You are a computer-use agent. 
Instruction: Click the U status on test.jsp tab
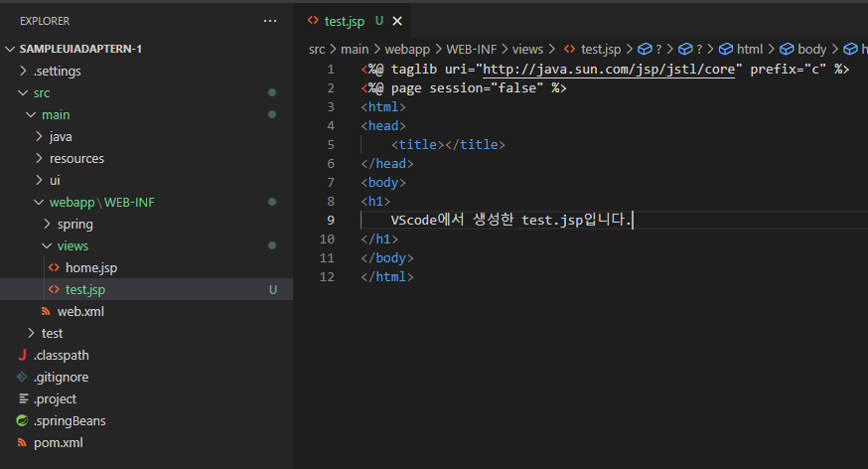(x=379, y=21)
